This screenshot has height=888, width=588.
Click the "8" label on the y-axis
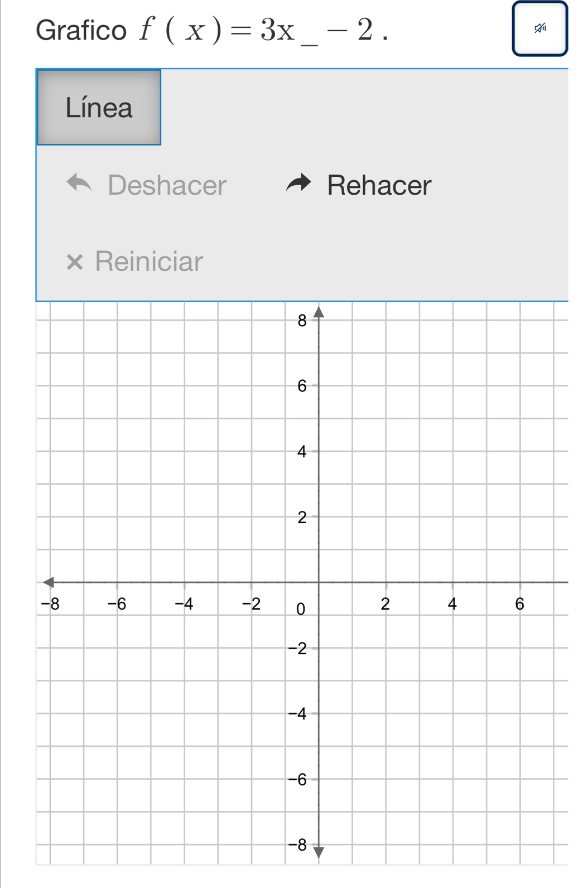click(x=302, y=321)
